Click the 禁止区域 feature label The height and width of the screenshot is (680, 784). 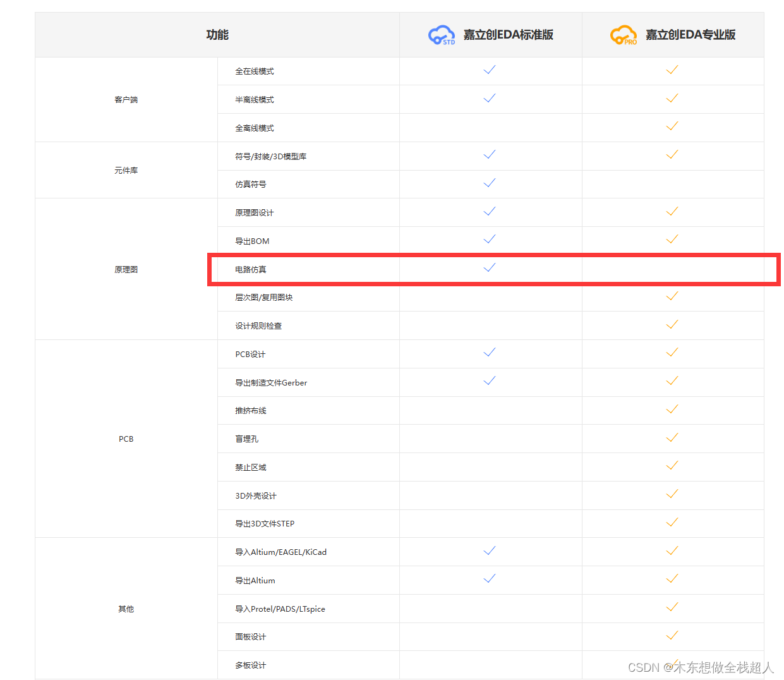coord(251,468)
